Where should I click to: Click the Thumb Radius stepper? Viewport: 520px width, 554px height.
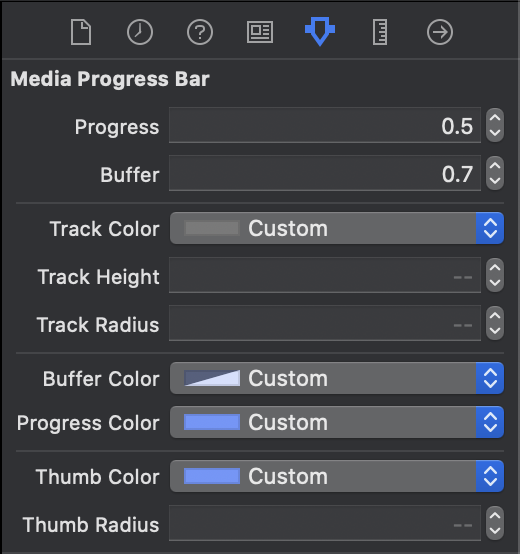click(495, 523)
